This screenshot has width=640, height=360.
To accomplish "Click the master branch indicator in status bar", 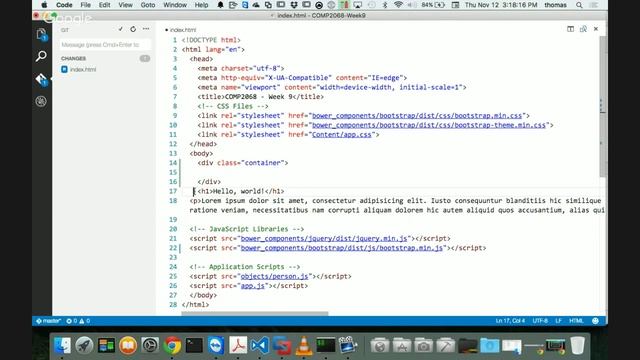I will 49,321.
